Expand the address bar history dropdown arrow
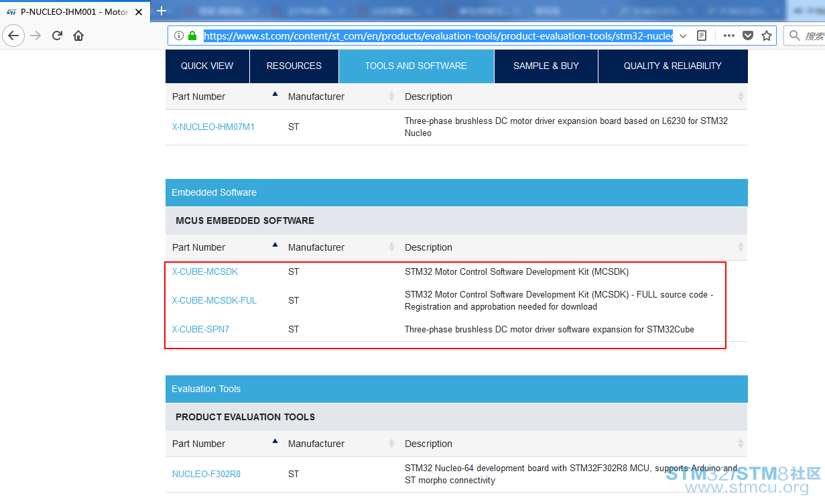The width and height of the screenshot is (825, 504). click(683, 36)
